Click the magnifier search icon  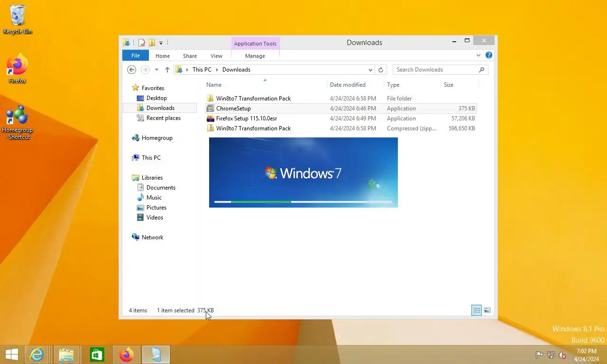click(x=482, y=70)
